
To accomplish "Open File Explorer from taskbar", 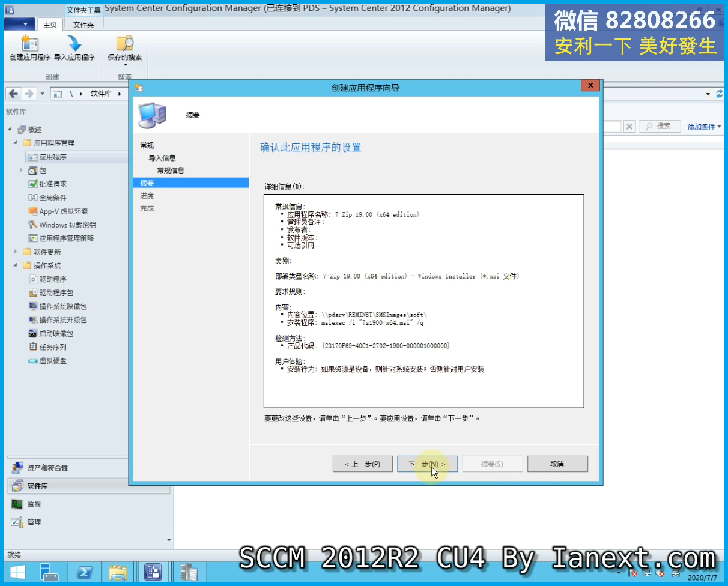I will tap(118, 572).
